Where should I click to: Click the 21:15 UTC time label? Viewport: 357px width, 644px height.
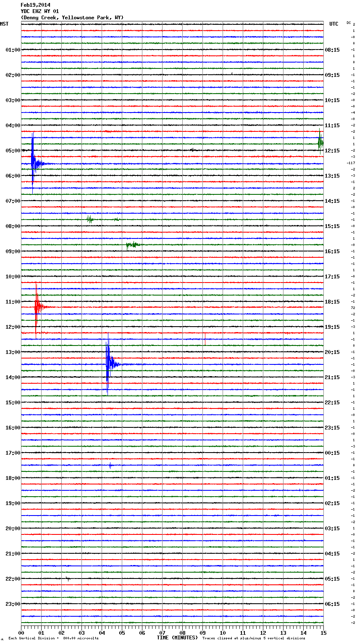[332, 377]
